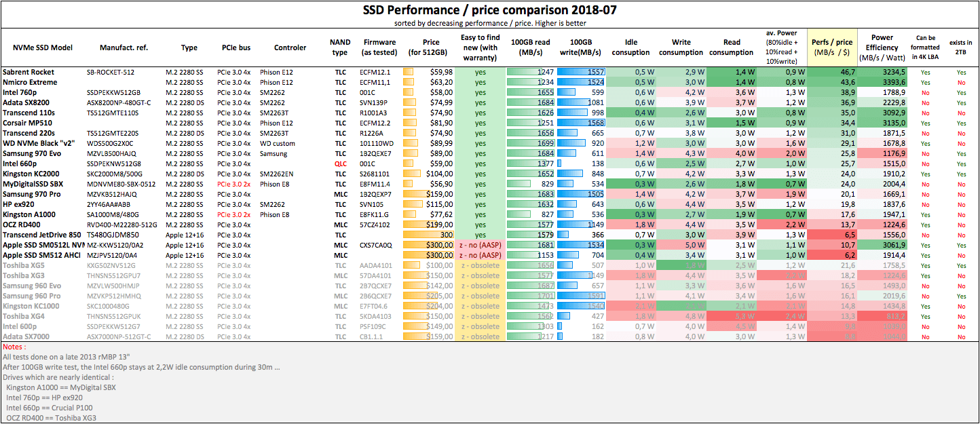Click the "Nmicro Extreme" model cell
This screenshot has height=424, width=980.
pos(30,82)
